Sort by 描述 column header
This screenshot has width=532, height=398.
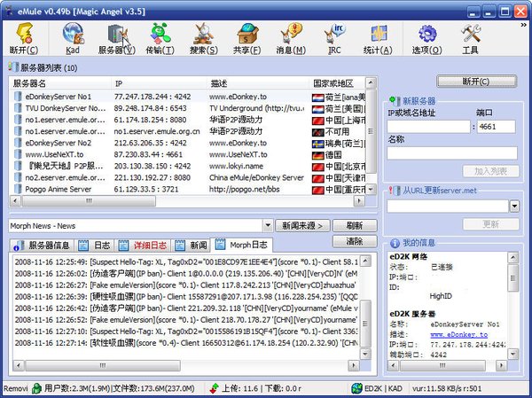[258, 83]
